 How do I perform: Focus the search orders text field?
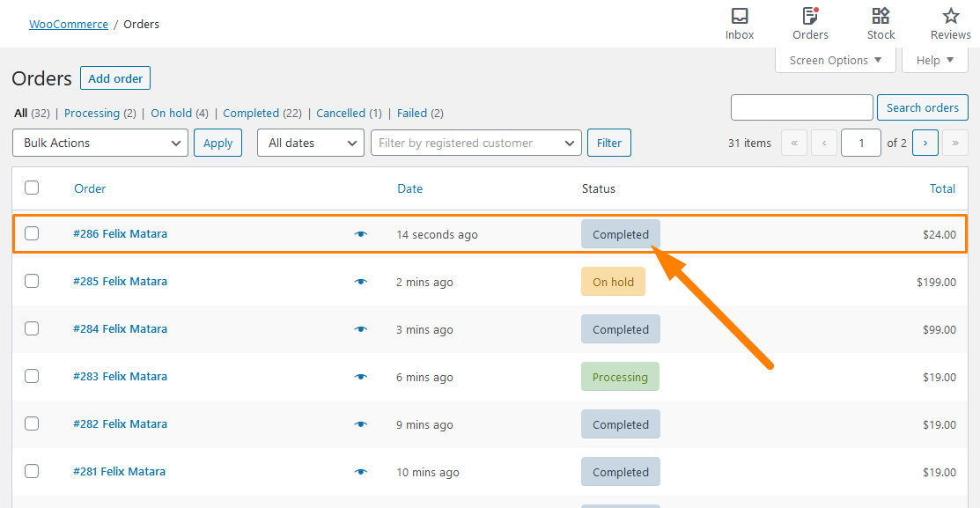tap(802, 107)
